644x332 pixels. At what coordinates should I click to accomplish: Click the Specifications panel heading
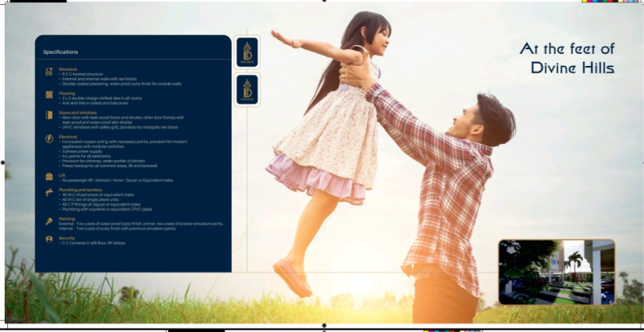(x=60, y=52)
